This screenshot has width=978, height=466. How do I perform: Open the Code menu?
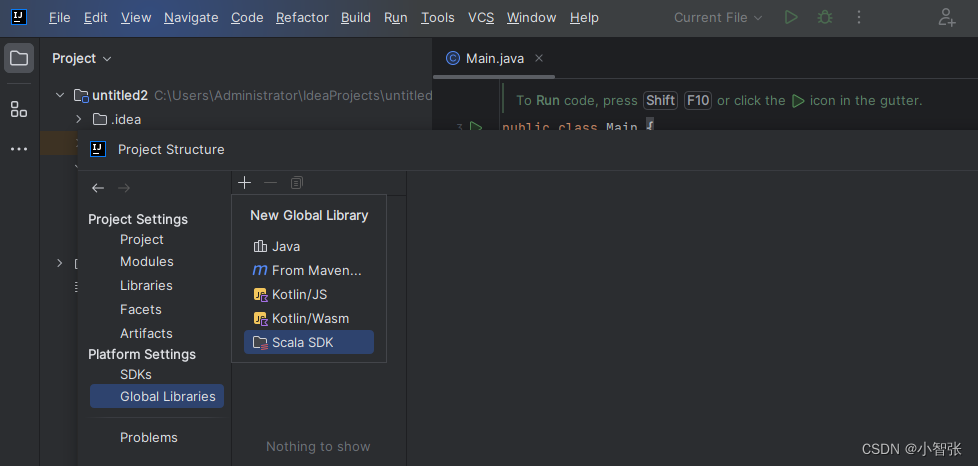(247, 17)
